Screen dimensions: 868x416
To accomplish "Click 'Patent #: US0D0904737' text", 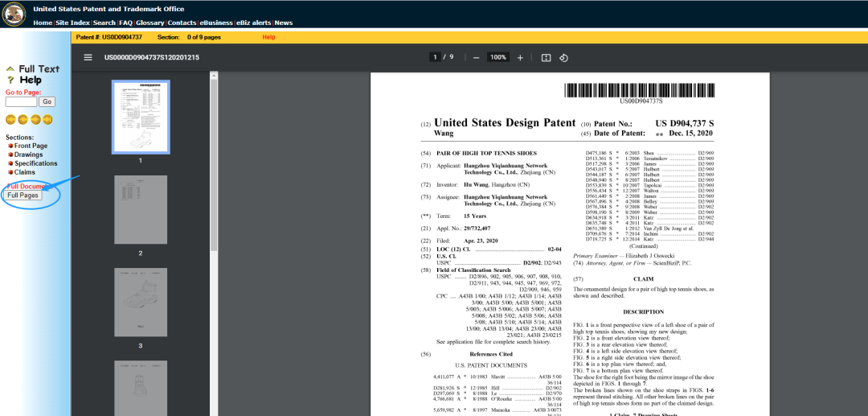I will point(109,37).
